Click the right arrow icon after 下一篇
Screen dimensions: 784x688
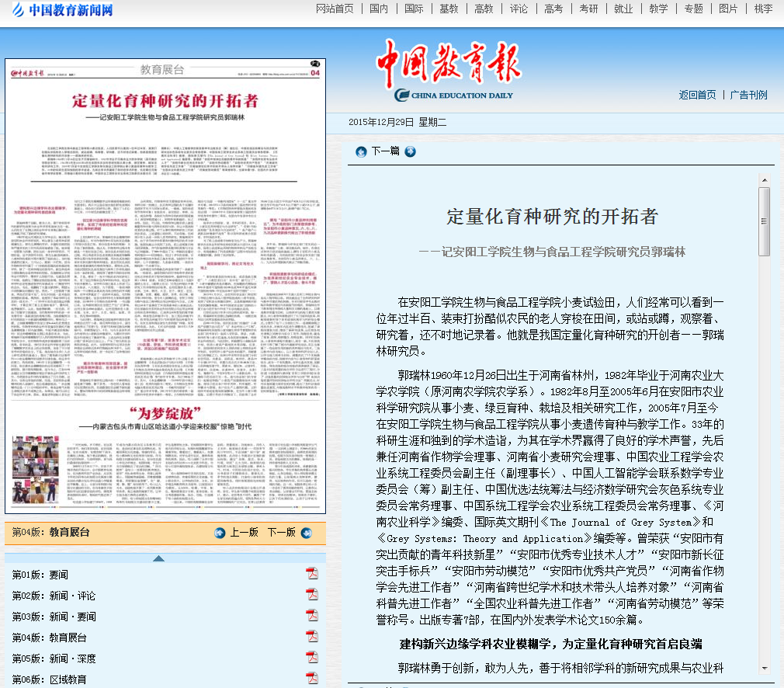point(410,151)
